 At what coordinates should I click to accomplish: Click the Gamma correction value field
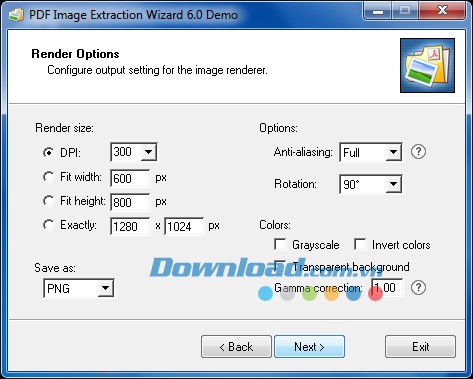tap(387, 288)
